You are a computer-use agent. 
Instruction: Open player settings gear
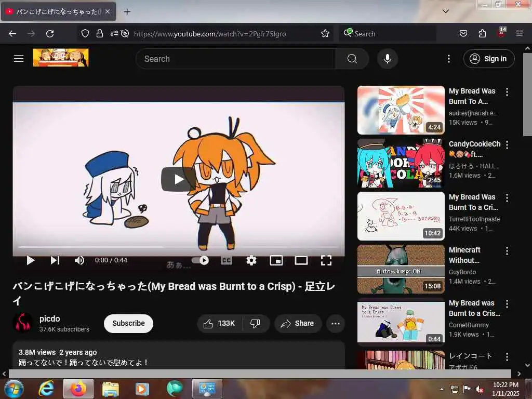click(x=251, y=260)
